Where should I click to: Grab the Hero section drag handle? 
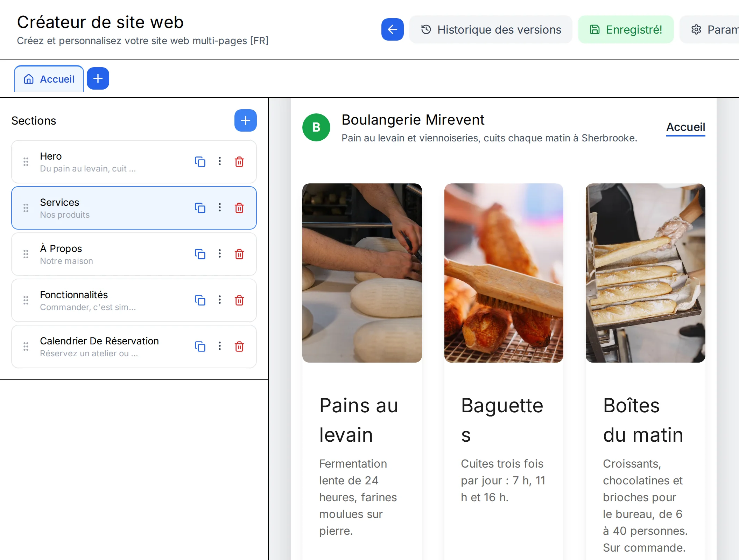(x=26, y=162)
